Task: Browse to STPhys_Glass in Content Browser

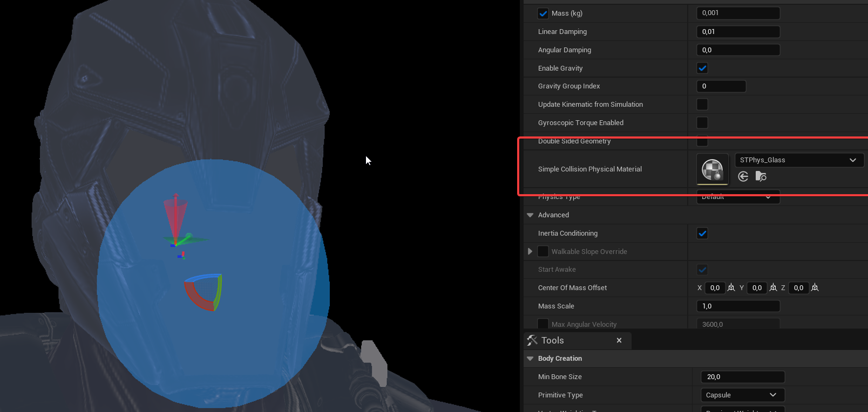Action: click(761, 176)
